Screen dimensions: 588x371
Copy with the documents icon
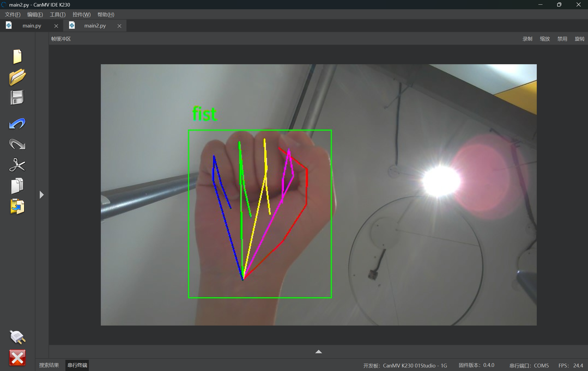click(x=17, y=186)
